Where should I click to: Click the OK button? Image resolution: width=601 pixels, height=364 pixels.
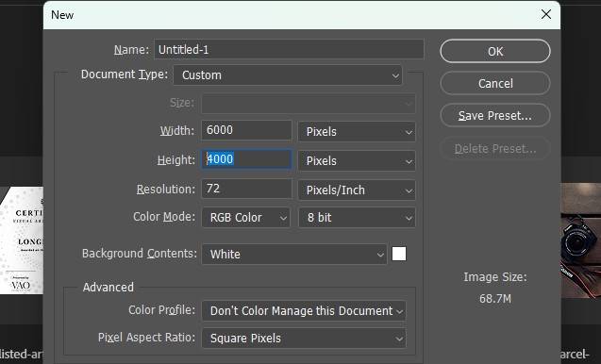[x=495, y=51]
